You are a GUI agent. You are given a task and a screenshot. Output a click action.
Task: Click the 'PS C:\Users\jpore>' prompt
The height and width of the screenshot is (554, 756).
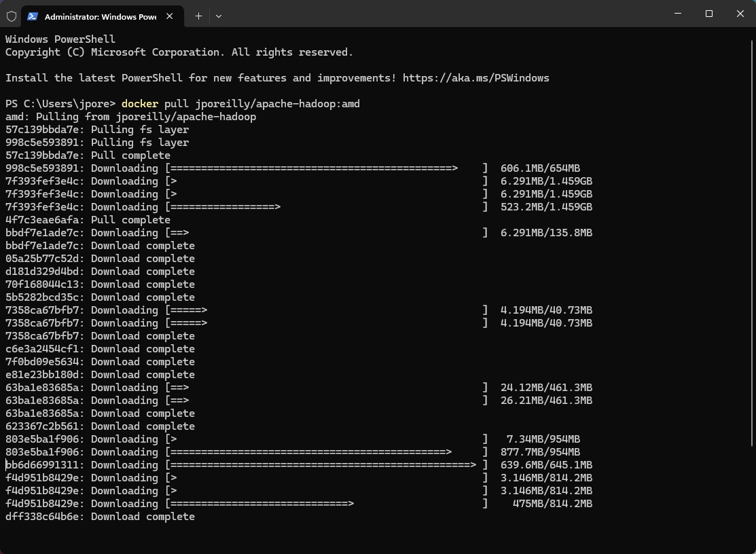point(60,104)
